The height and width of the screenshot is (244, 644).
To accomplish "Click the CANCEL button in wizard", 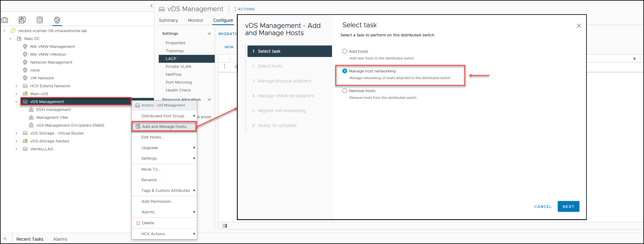I will pos(543,206).
